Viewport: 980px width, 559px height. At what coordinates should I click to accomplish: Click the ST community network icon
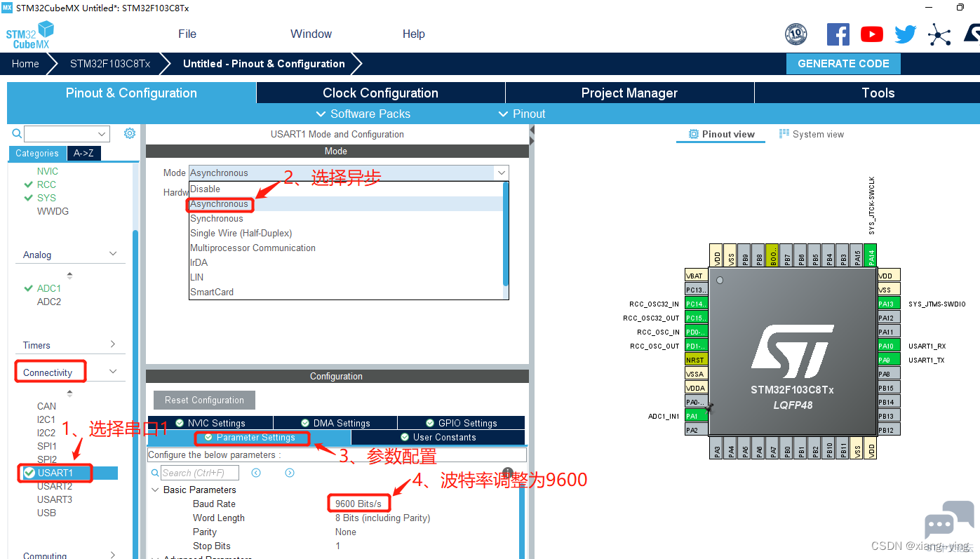point(939,34)
